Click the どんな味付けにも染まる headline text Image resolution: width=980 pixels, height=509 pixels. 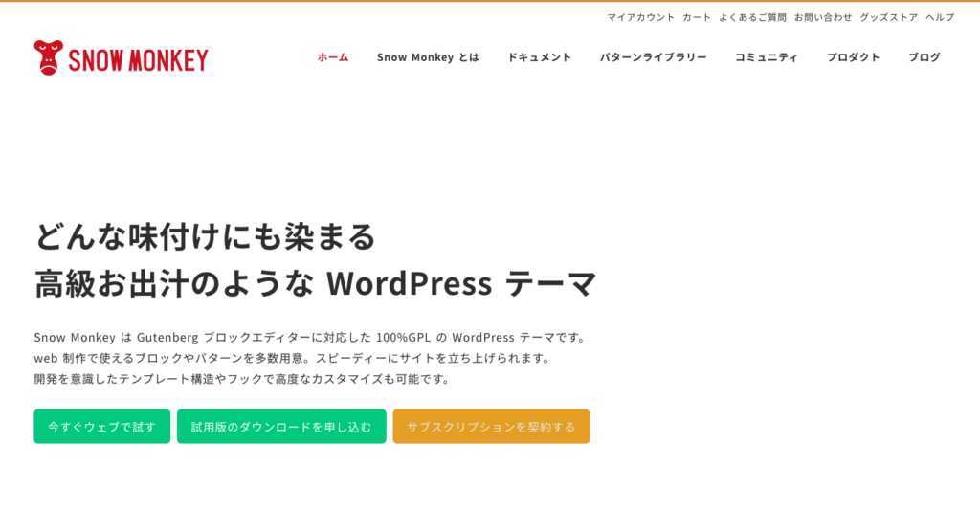click(205, 235)
